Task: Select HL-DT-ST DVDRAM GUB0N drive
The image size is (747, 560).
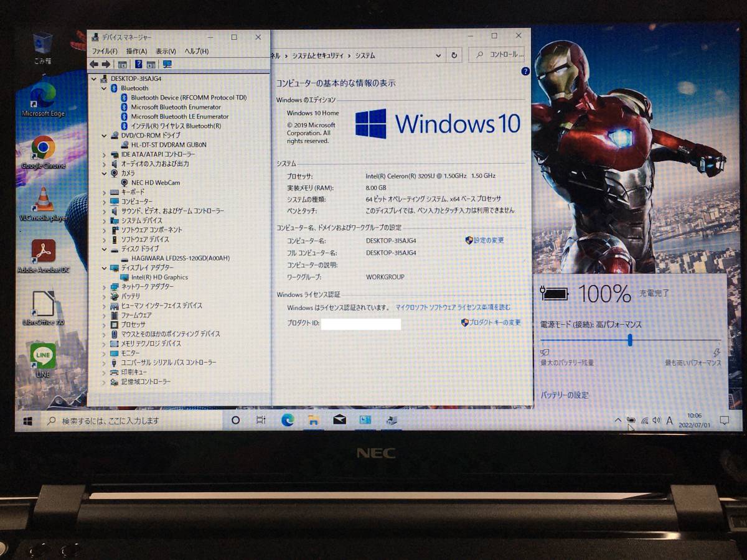Action: [x=168, y=144]
